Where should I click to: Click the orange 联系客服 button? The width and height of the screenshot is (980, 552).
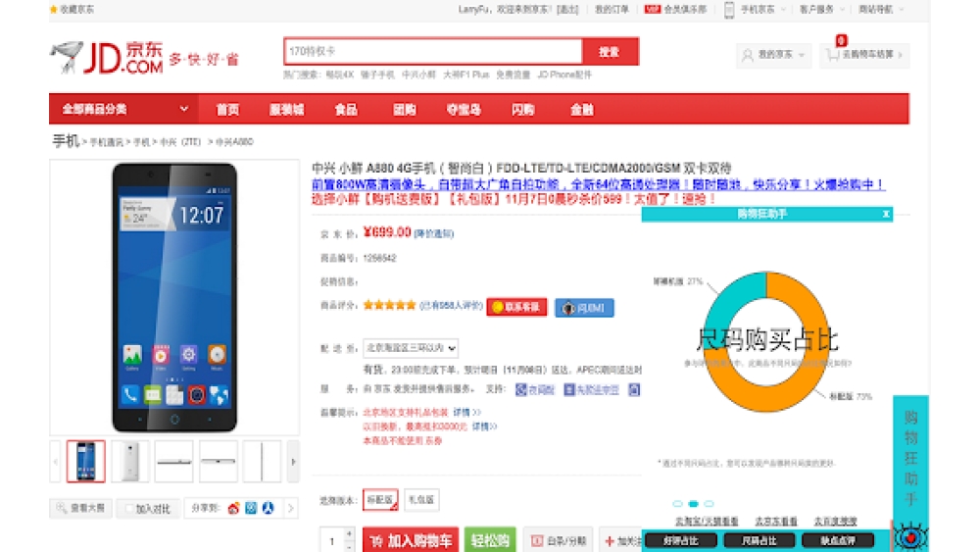[x=516, y=307]
